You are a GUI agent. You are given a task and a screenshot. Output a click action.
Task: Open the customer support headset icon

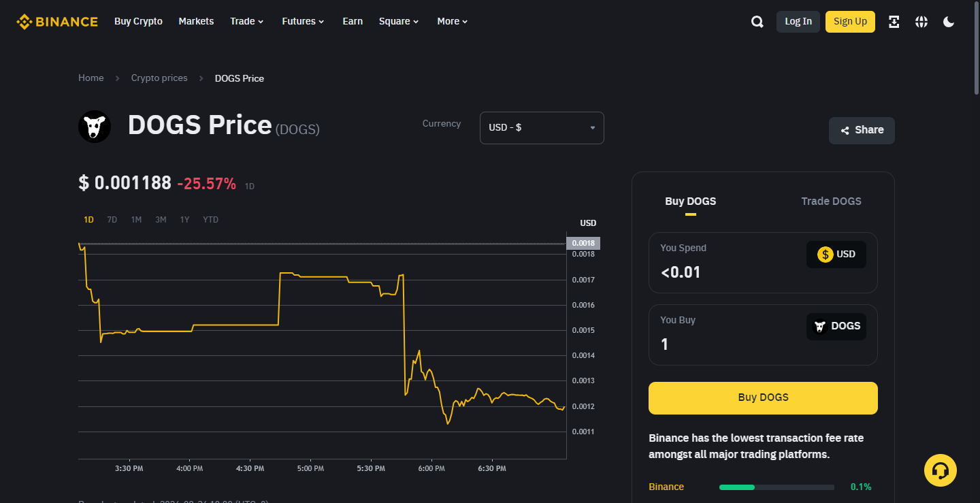[941, 470]
